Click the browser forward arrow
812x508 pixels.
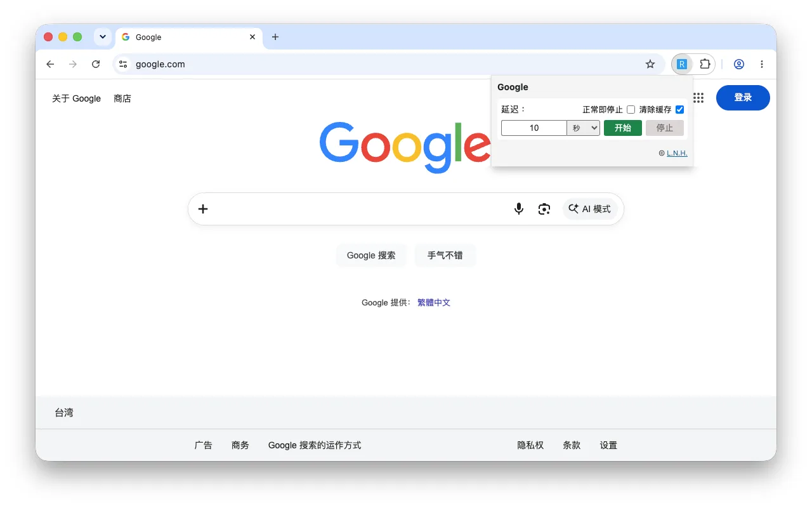(73, 64)
